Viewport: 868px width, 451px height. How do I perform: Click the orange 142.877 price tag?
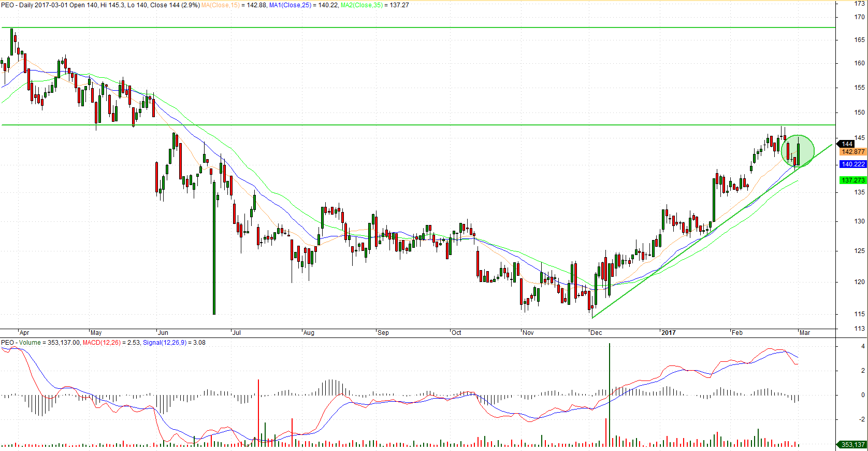click(853, 152)
